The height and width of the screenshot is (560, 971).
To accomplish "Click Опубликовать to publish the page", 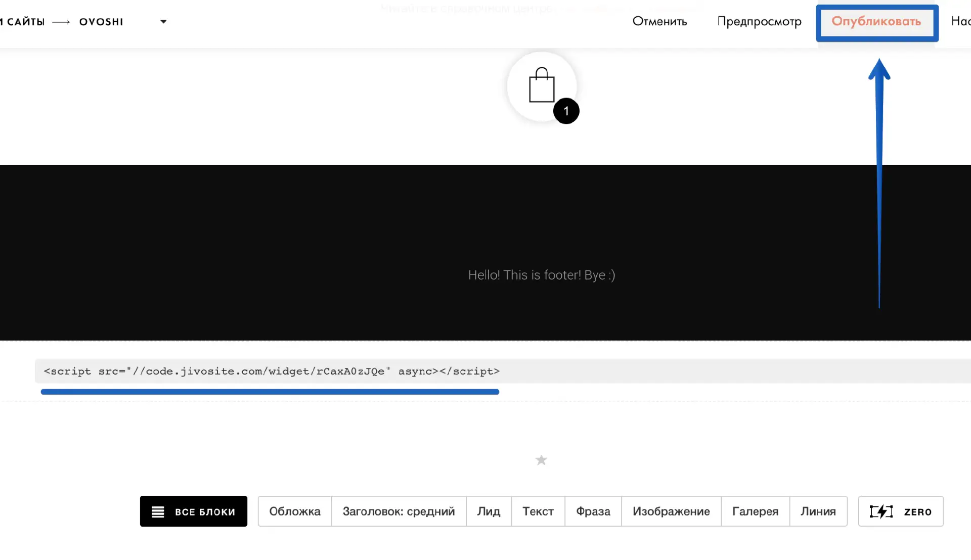I will 876,22.
